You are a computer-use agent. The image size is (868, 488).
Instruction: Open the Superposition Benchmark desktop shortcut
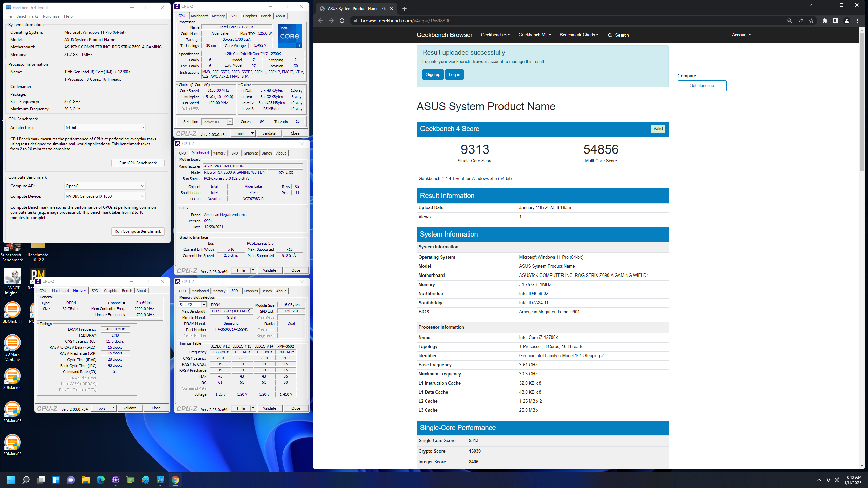tap(13, 252)
